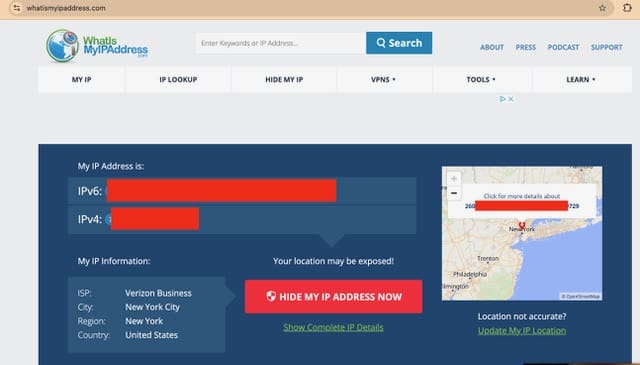Click Hide My IP Address Now button
Viewport: 640px width, 365px height.
[333, 297]
